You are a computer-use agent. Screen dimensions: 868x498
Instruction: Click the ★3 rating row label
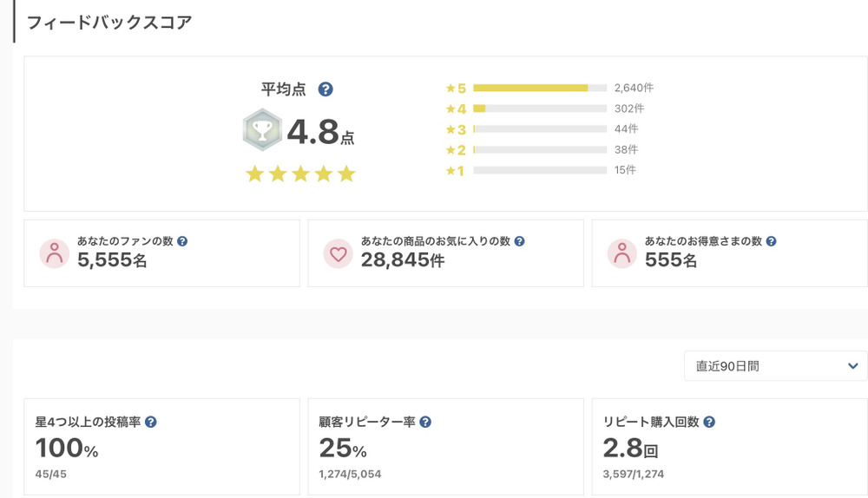pos(456,129)
